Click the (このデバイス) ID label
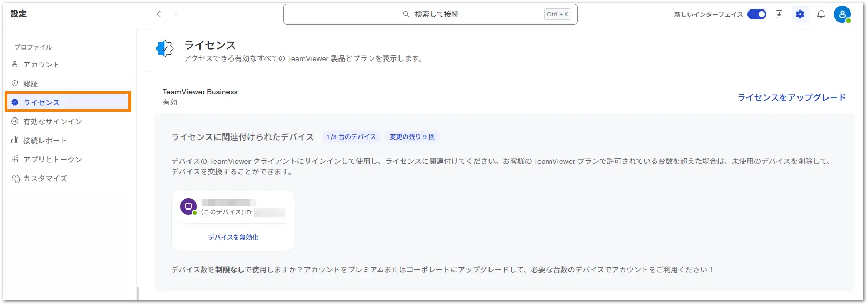The width and height of the screenshot is (868, 305). [x=227, y=212]
